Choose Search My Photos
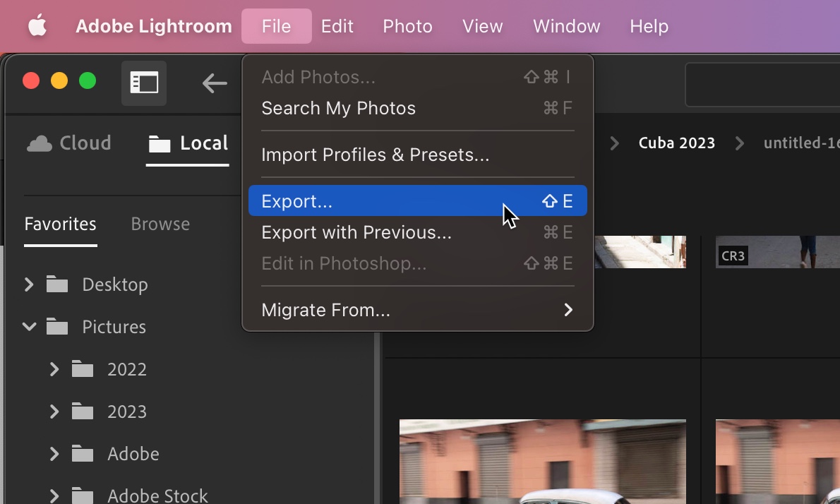 click(x=339, y=108)
